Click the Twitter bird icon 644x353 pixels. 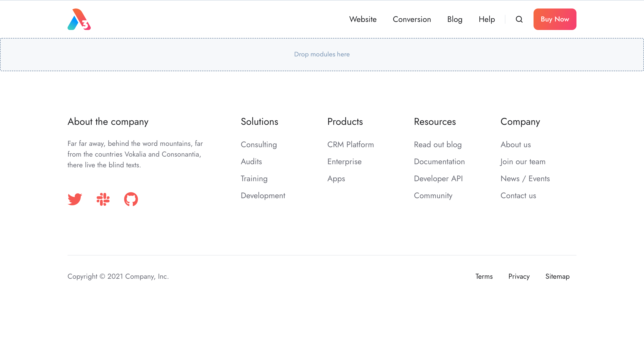pyautogui.click(x=74, y=199)
